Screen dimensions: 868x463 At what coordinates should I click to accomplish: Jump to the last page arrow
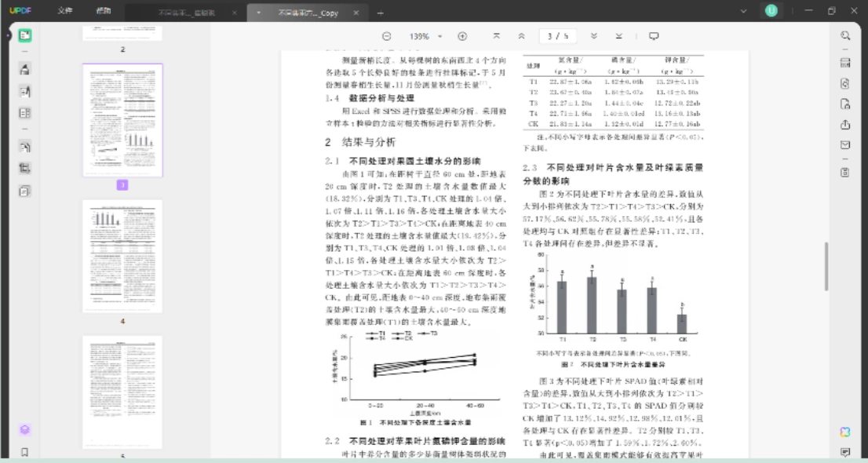(619, 36)
